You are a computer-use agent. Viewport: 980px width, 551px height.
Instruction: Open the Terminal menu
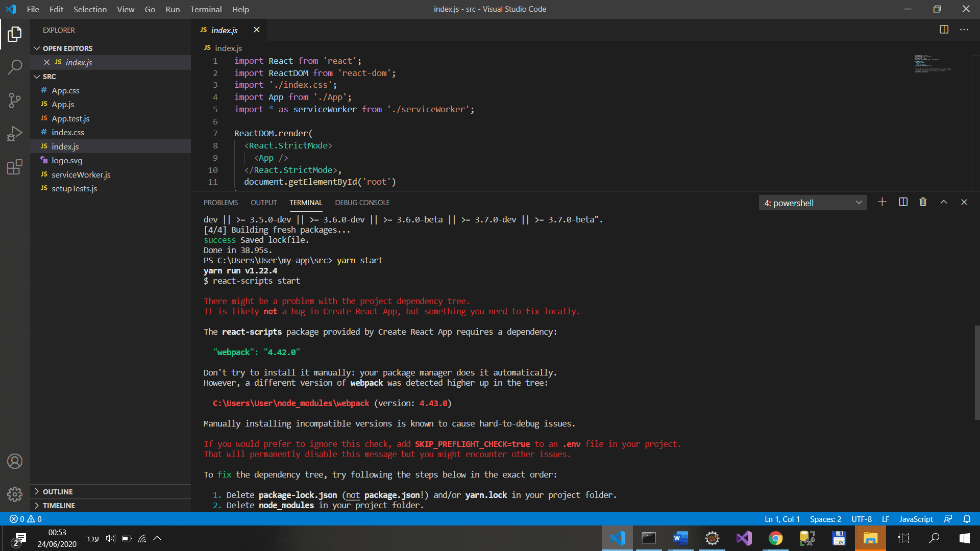pos(206,9)
